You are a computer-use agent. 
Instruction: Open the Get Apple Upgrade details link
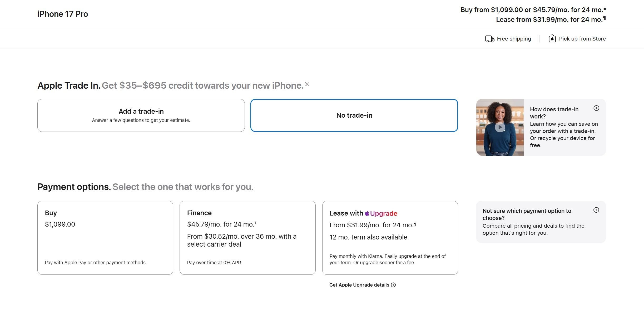(363, 285)
